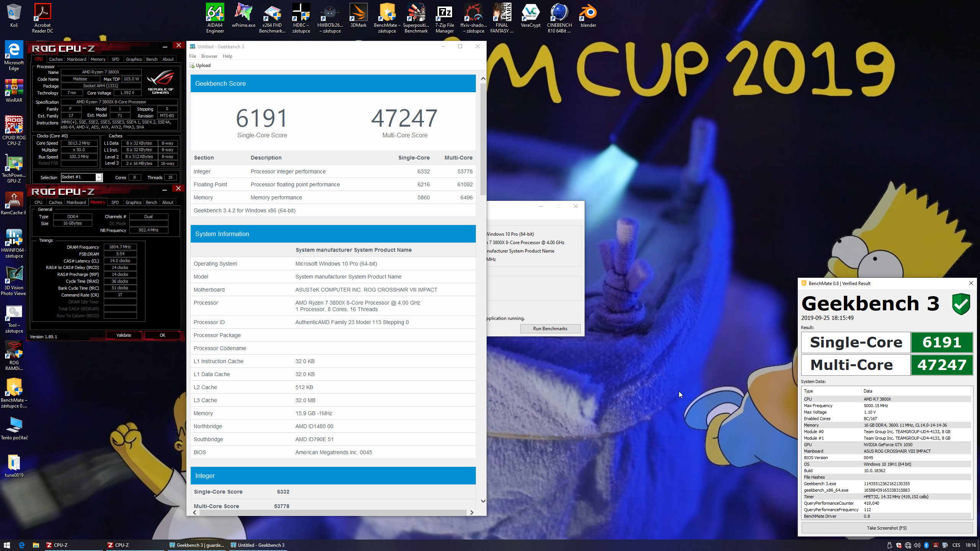
Task: Click BenchMate green verified shield icon
Action: [961, 304]
